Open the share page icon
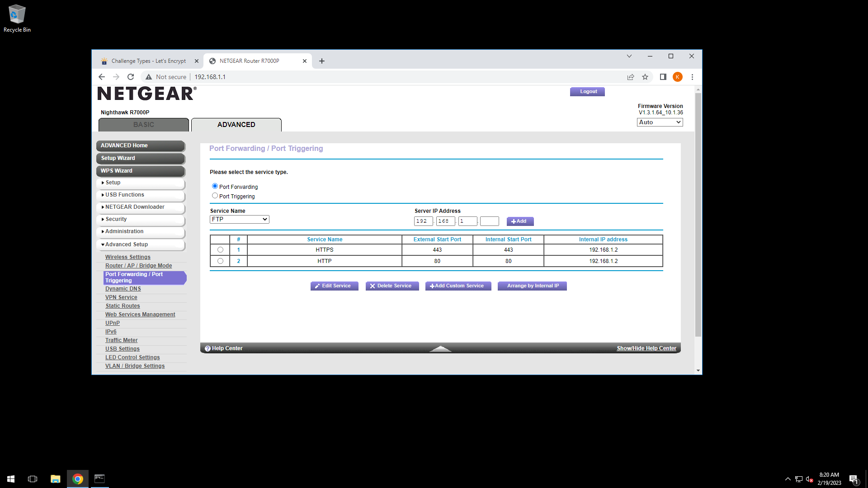This screenshot has width=868, height=488. click(631, 77)
